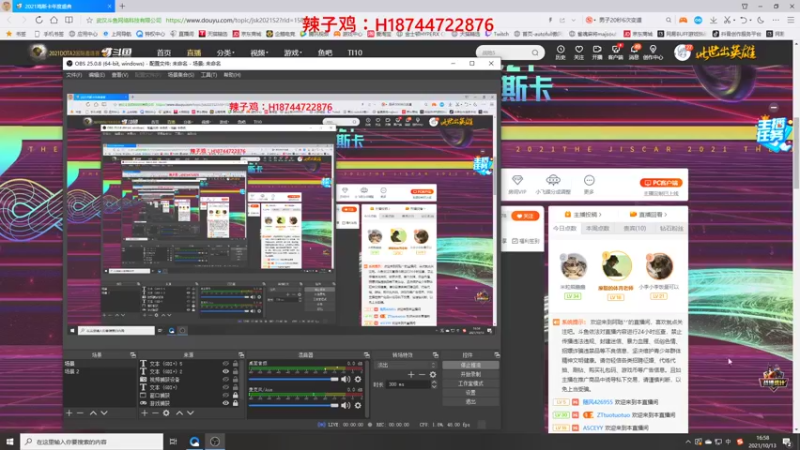
Task: Toggle the lock on the 窗口捕获 source
Action: pos(235,395)
